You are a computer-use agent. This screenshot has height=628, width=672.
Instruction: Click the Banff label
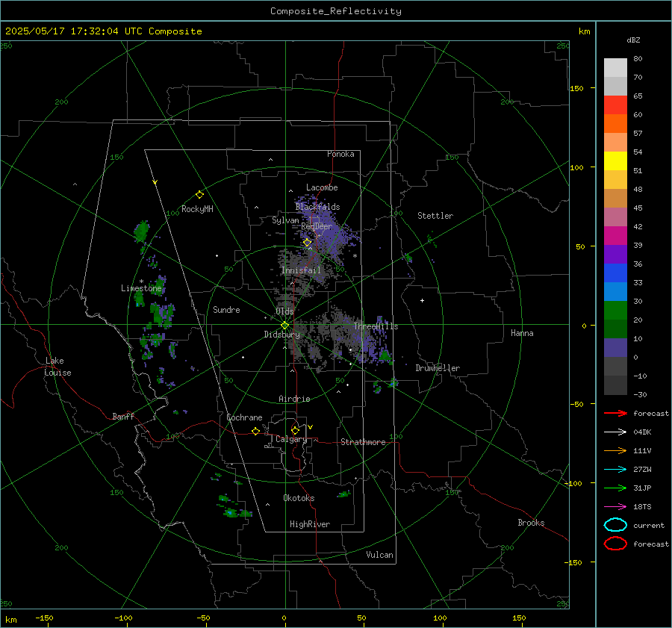(x=123, y=416)
